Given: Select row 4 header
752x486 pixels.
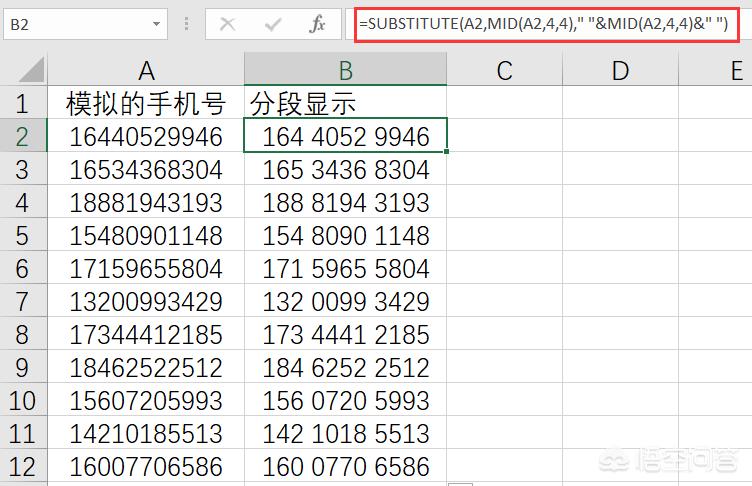Looking at the screenshot, I should [x=23, y=202].
